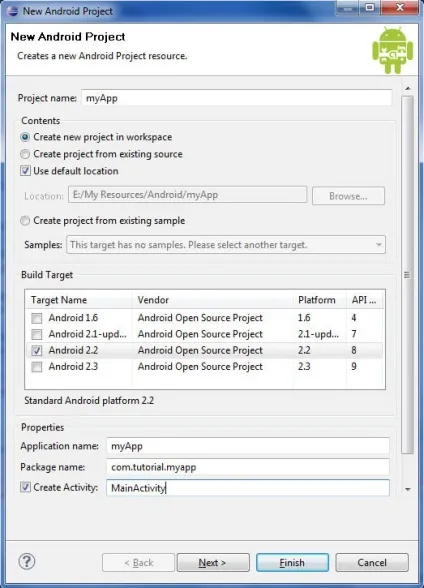Image resolution: width=424 pixels, height=588 pixels.
Task: Uncheck the Android 2.2 build target
Action: pos(37,350)
